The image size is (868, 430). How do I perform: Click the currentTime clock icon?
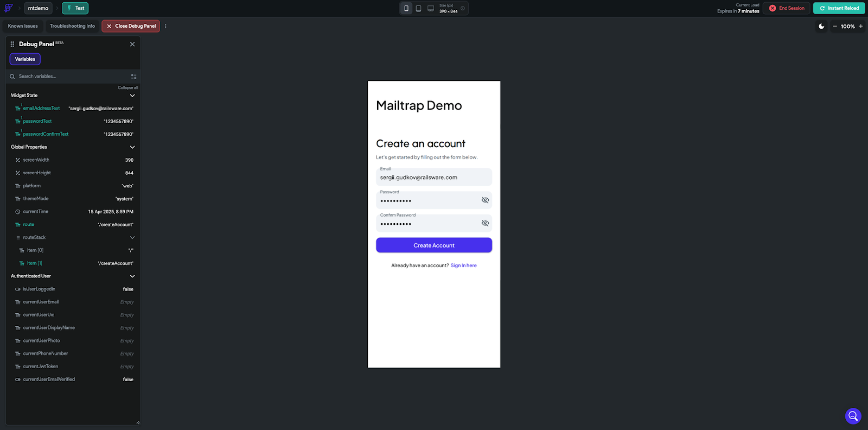click(x=18, y=212)
